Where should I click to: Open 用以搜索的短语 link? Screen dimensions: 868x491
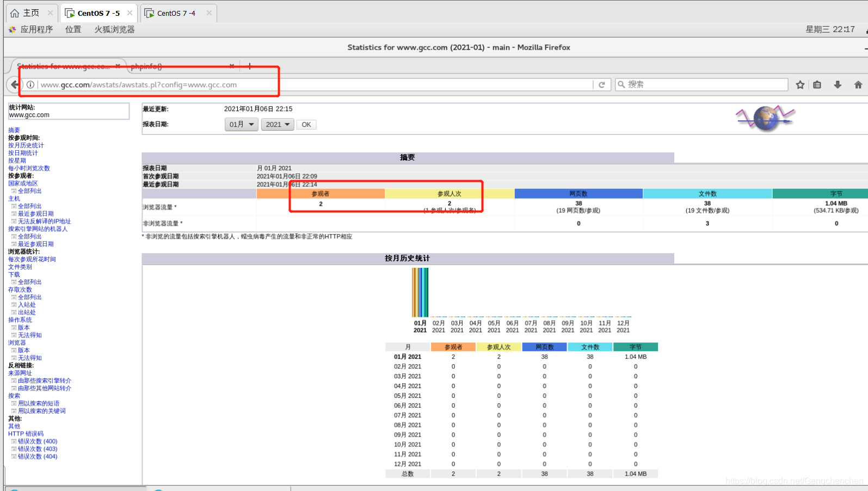pyautogui.click(x=39, y=403)
